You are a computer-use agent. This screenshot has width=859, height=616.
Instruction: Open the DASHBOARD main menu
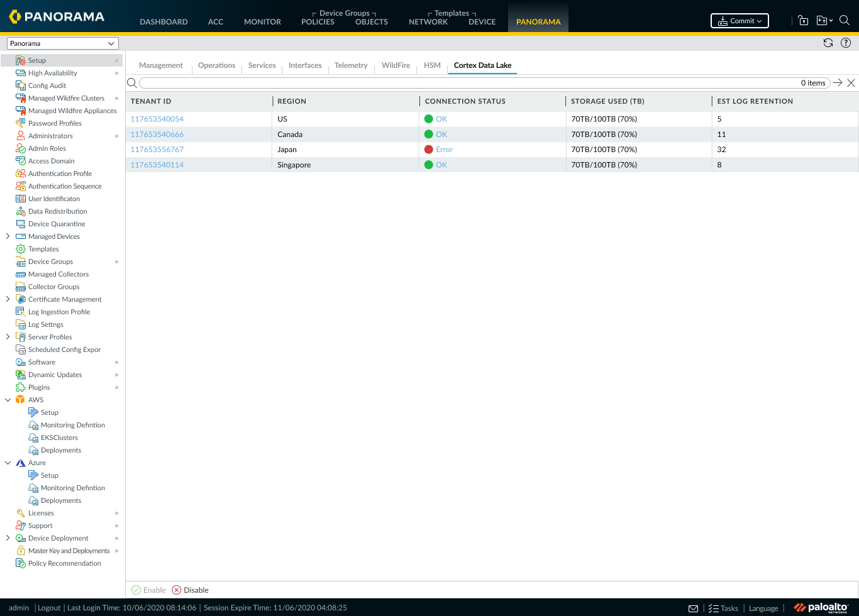point(163,21)
